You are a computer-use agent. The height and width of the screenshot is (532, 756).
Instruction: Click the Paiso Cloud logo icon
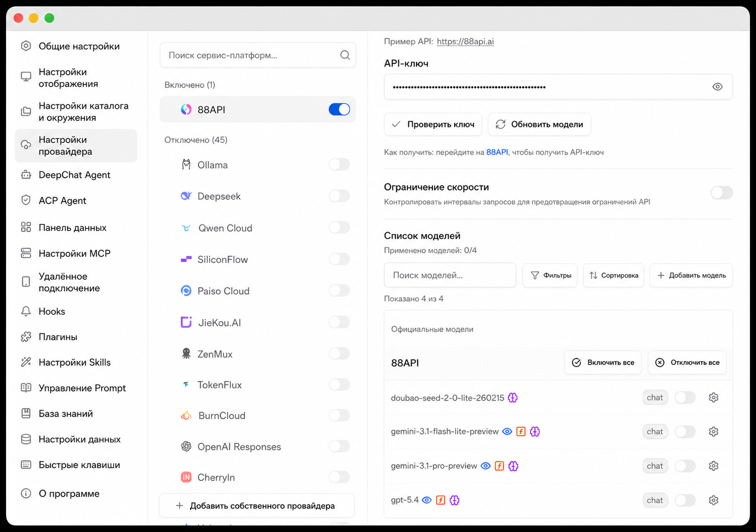[x=186, y=291]
